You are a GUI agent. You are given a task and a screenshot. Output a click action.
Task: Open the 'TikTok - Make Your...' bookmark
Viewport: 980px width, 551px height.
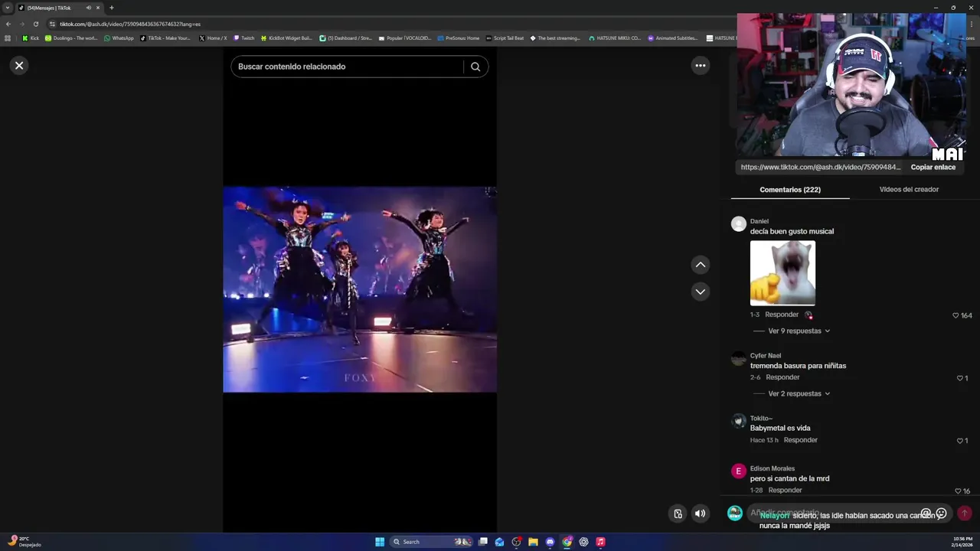pos(165,37)
